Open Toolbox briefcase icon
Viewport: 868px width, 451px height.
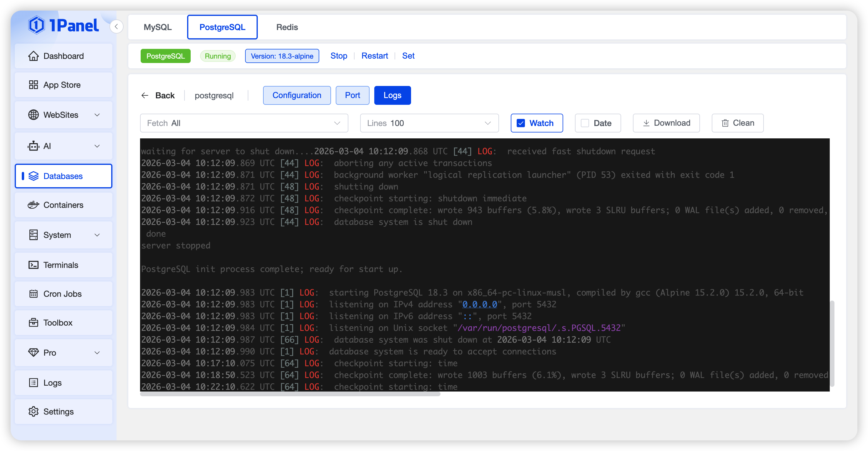[33, 323]
